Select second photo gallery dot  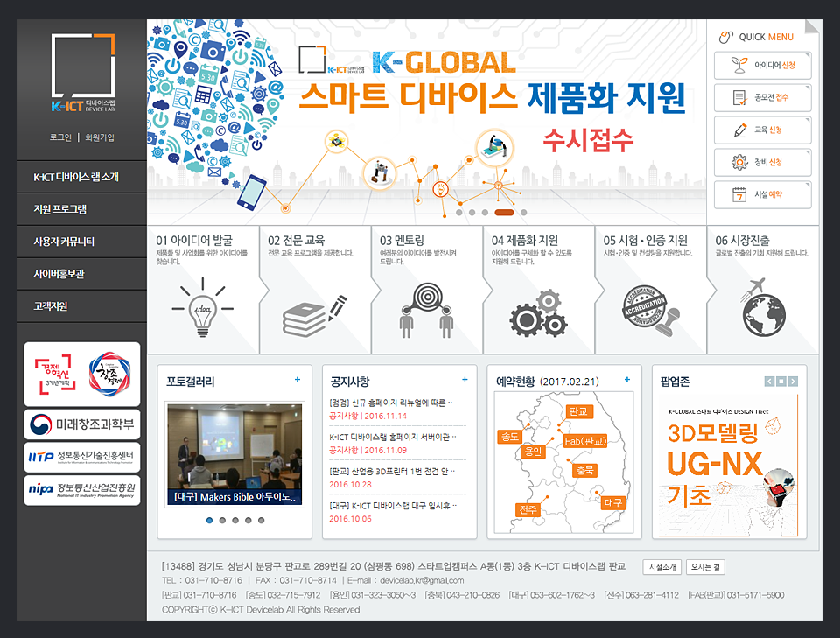click(222, 520)
